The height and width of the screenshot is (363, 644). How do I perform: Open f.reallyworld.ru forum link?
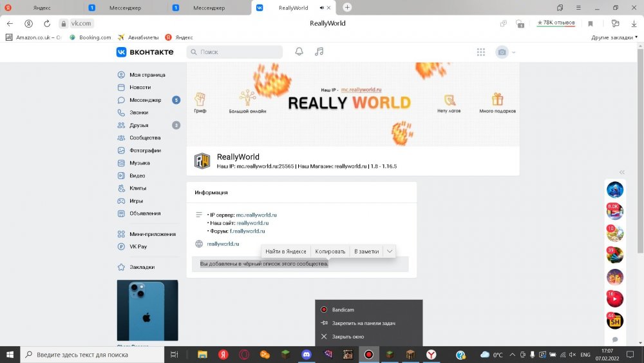tap(247, 231)
